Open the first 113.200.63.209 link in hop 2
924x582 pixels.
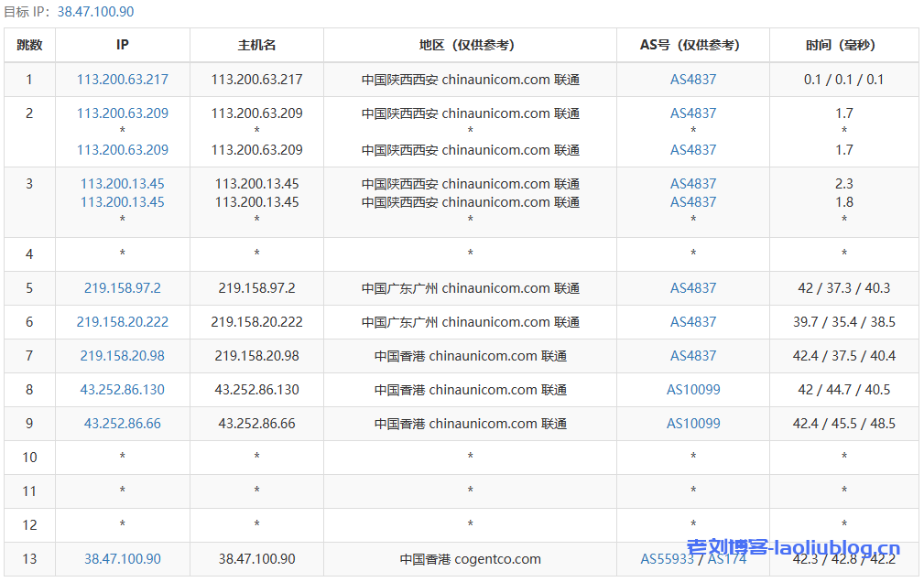point(122,113)
